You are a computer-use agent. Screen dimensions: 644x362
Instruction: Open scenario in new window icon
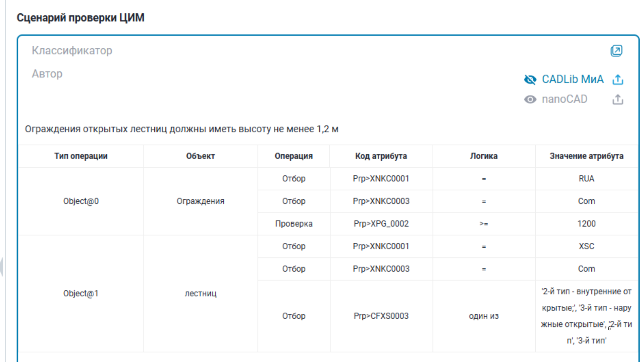tap(616, 51)
